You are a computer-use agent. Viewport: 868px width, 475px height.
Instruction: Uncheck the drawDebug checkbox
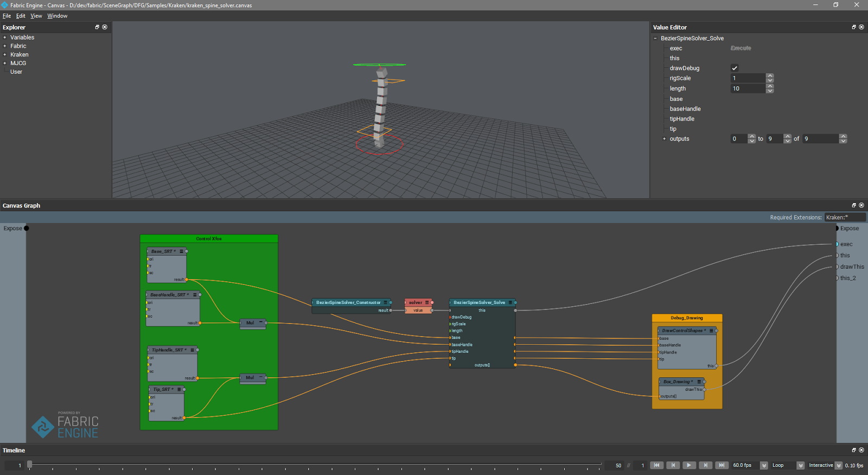coord(735,68)
